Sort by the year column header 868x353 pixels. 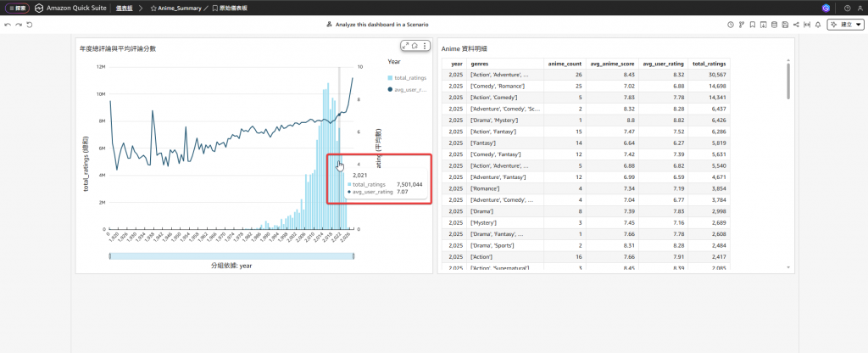(454, 64)
